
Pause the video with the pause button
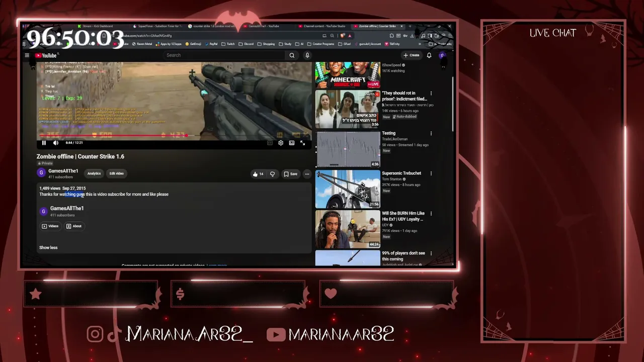click(x=44, y=143)
